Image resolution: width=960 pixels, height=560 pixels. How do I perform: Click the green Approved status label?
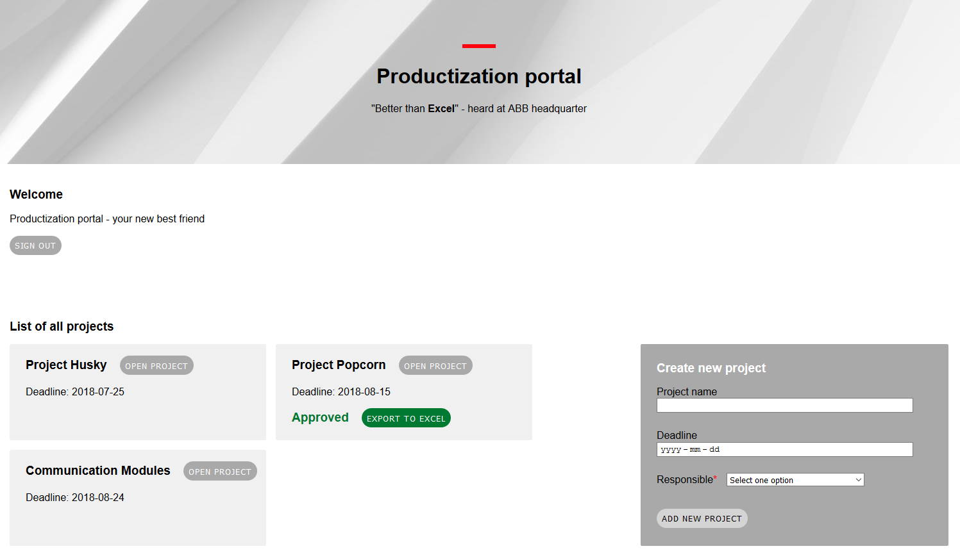click(320, 418)
